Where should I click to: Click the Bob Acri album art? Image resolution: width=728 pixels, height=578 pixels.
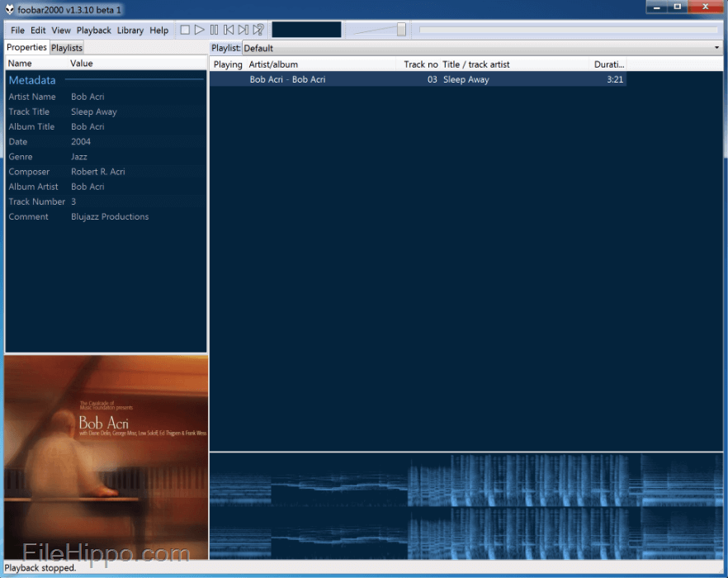point(106,457)
